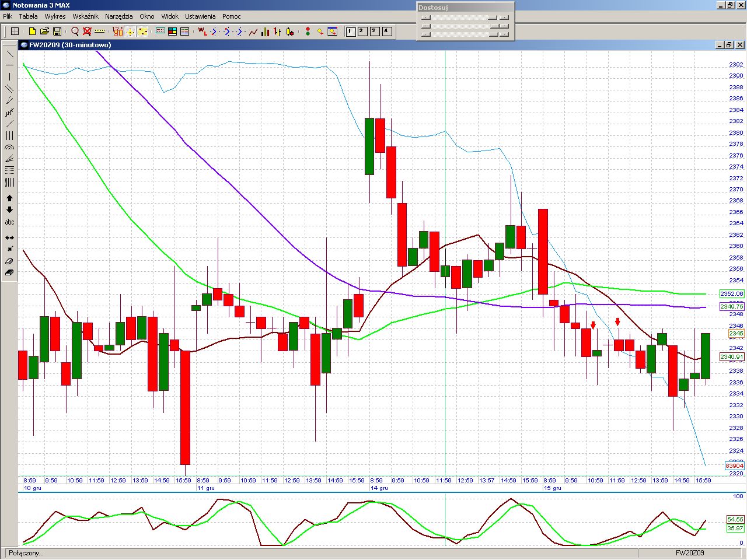Viewport: 747px width, 560px height.
Task: Open the Wykres menu
Action: pyautogui.click(x=55, y=16)
